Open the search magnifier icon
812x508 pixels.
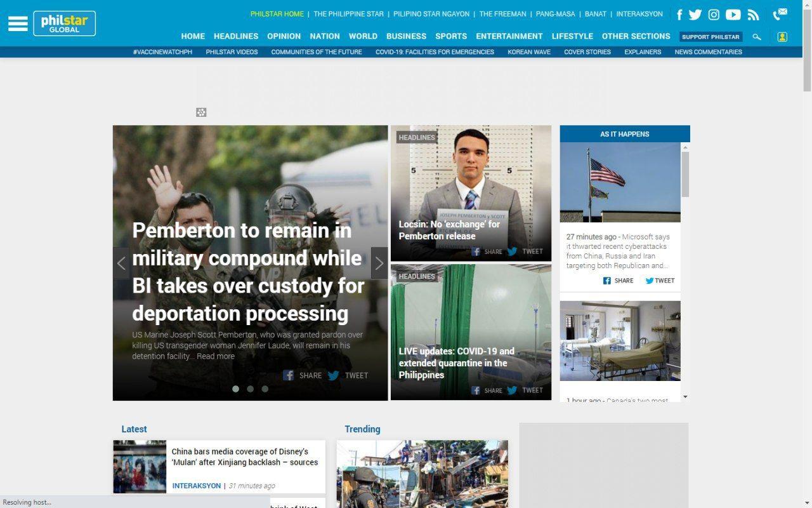pyautogui.click(x=756, y=37)
